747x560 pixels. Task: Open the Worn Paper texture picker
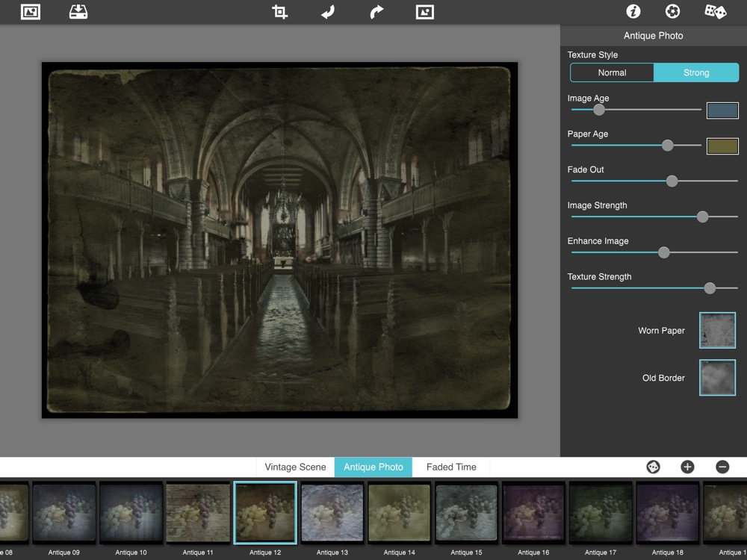click(x=717, y=331)
